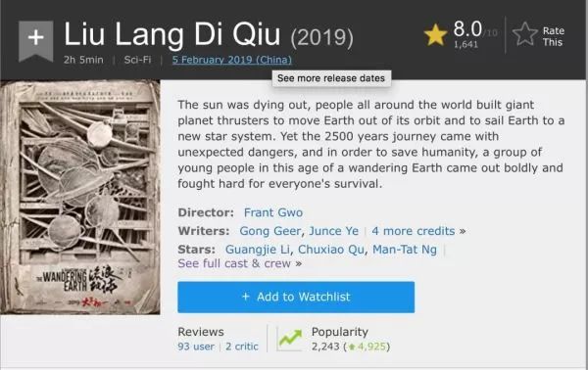Click the yellow rating star icon
The width and height of the screenshot is (588, 370).
click(x=435, y=35)
